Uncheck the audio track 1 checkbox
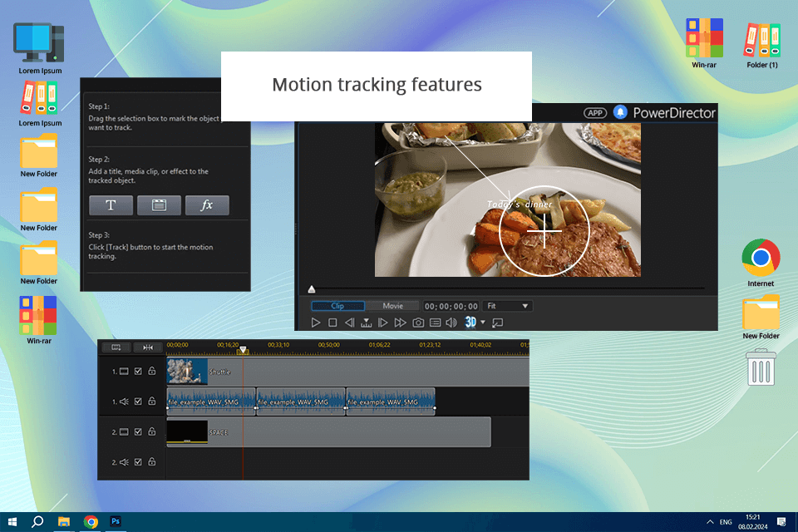This screenshot has height=532, width=798. [x=138, y=401]
